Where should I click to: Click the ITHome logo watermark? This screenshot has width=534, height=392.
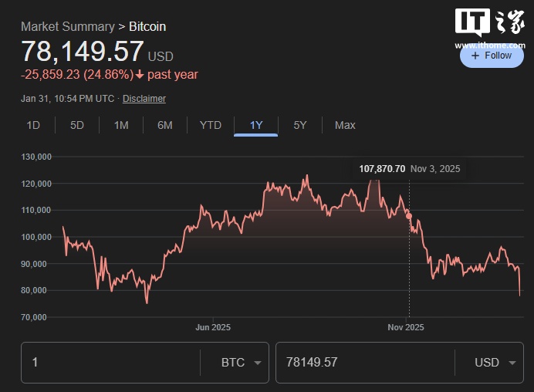click(489, 23)
